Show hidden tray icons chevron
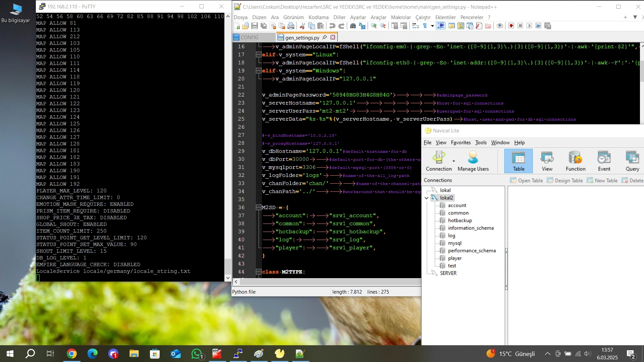Viewport: 644px width, 362px height. point(547,354)
